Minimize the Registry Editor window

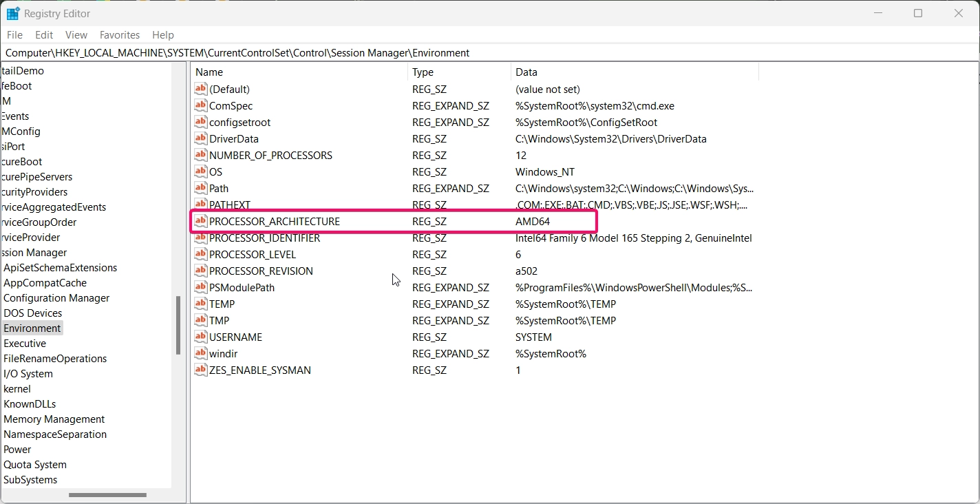(x=878, y=13)
